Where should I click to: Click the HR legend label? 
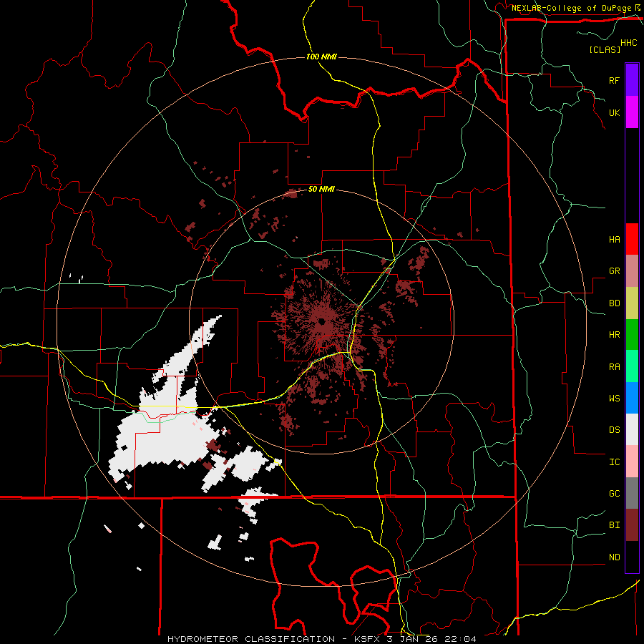coord(614,335)
